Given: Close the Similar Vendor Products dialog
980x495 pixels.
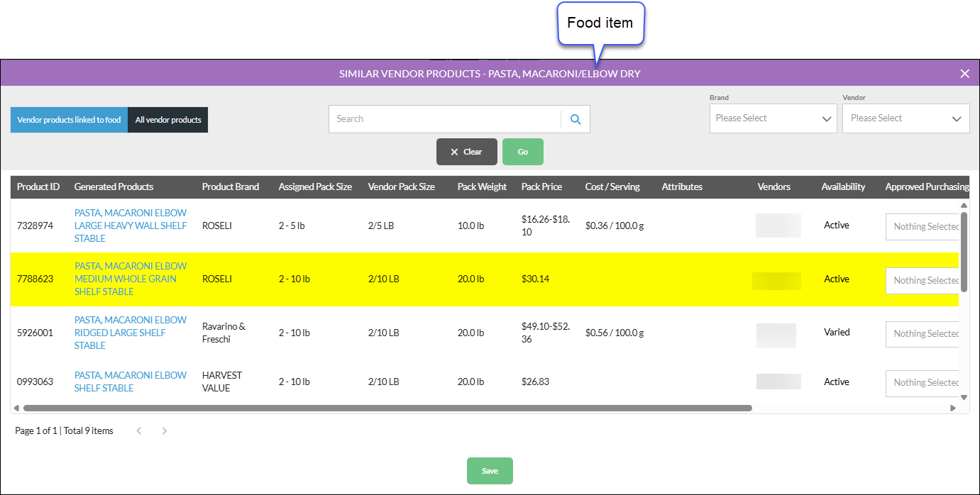Looking at the screenshot, I should (x=964, y=73).
